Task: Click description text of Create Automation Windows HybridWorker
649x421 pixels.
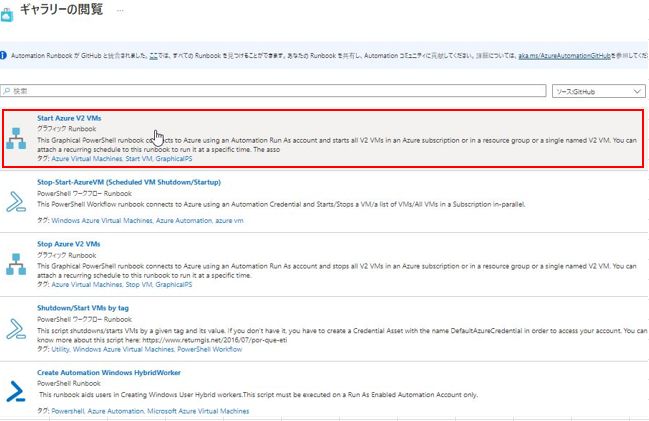Action: (258, 395)
